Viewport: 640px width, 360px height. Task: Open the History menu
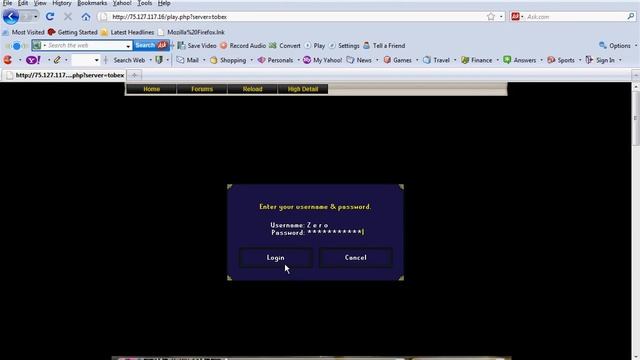(x=62, y=3)
